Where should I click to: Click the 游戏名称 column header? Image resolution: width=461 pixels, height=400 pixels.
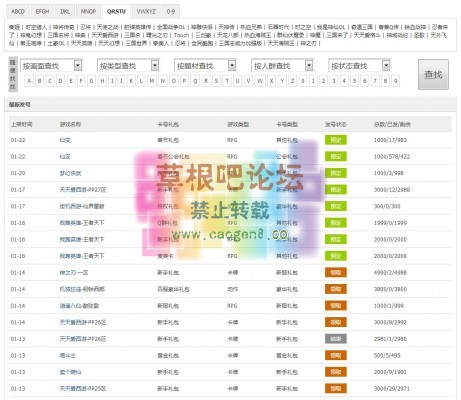pos(70,124)
